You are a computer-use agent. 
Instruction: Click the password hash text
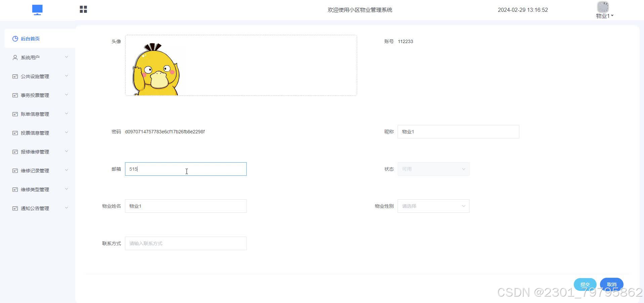[165, 132]
